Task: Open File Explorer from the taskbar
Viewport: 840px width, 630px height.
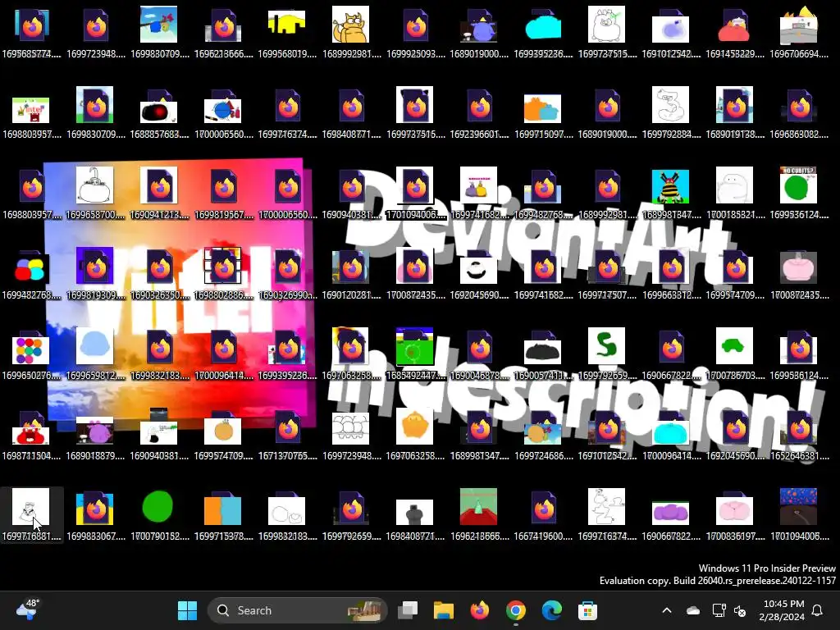Action: pyautogui.click(x=444, y=610)
